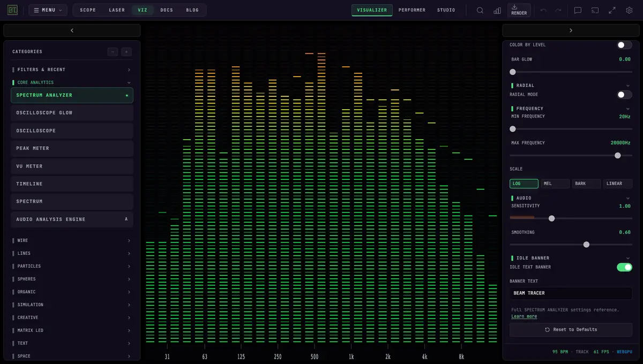The image size is (643, 364).
Task: Open the bar chart stats icon
Action: [497, 10]
